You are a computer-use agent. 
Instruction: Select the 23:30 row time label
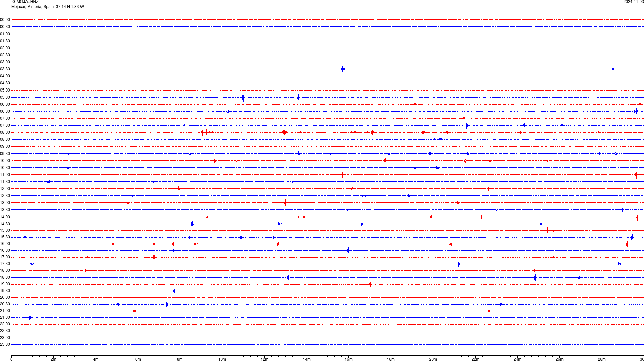pyautogui.click(x=5, y=344)
